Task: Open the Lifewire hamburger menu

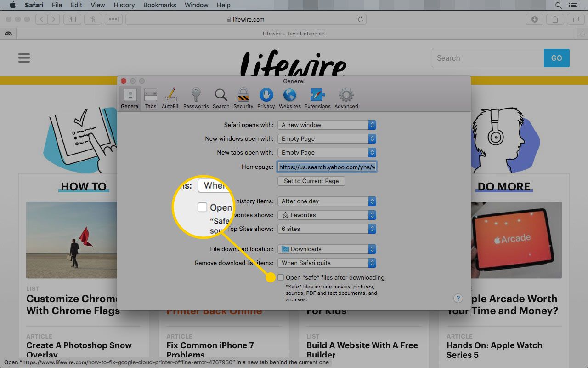Action: 24,58
